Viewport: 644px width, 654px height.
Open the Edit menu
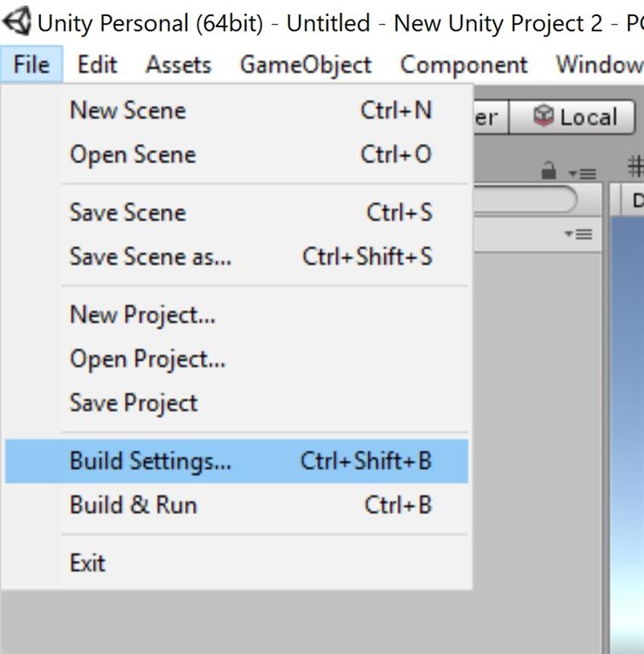(x=97, y=65)
